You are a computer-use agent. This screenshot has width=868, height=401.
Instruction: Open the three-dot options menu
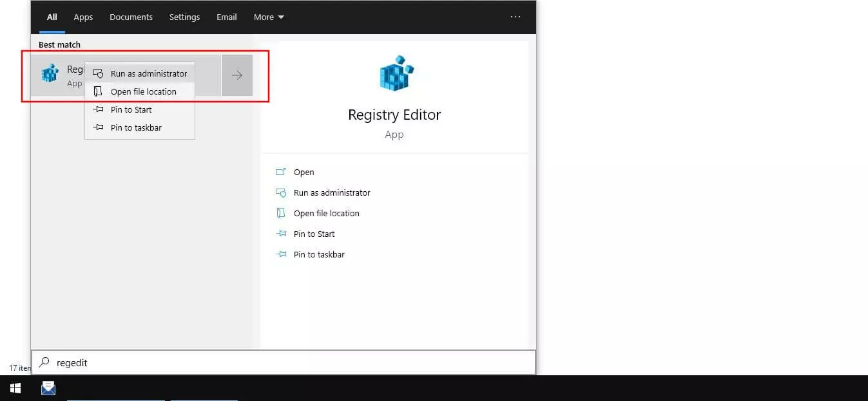(516, 17)
